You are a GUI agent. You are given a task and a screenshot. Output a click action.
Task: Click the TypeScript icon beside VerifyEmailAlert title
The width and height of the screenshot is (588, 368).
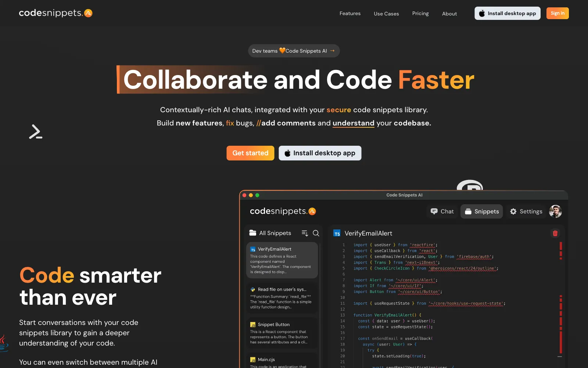[x=337, y=233]
